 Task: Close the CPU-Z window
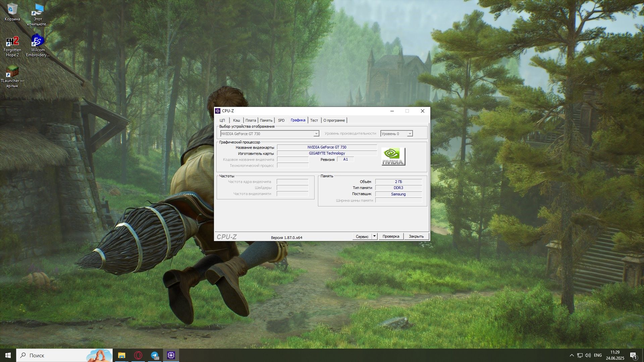click(x=422, y=111)
